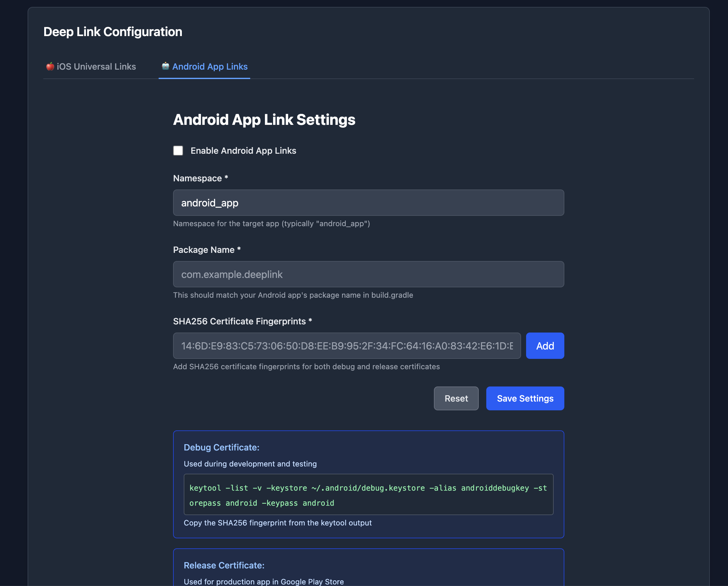728x586 pixels.
Task: Focus the Namespace input field
Action: click(x=368, y=203)
